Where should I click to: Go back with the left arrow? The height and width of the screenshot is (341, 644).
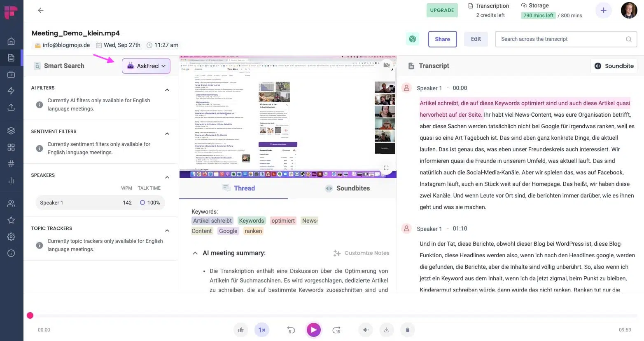tap(40, 10)
